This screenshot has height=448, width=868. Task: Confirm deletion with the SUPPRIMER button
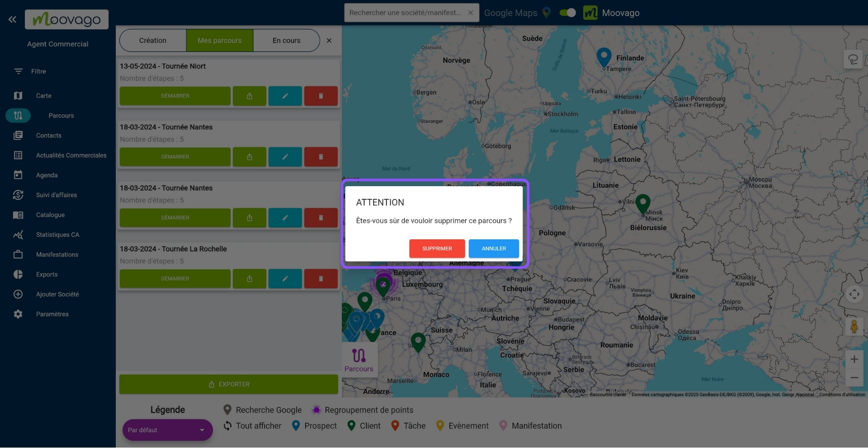coord(437,248)
